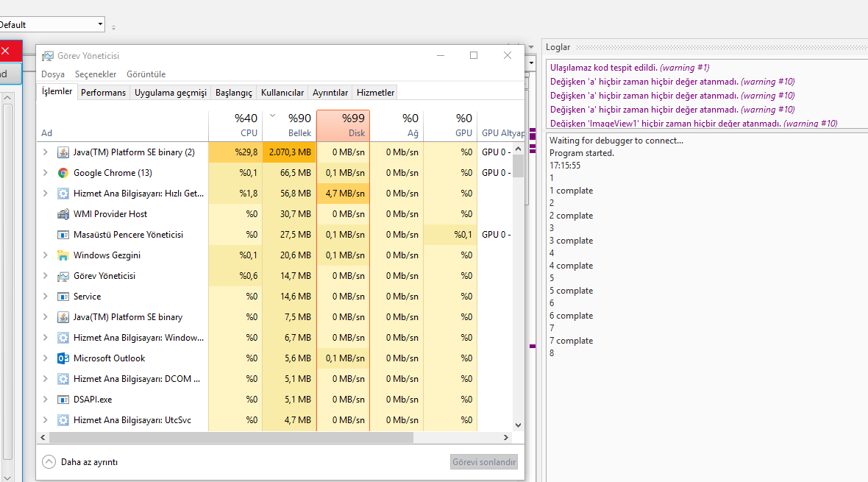Expand the Google Chrome (13) process group
Screen dimensions: 868x482
[x=46, y=173]
